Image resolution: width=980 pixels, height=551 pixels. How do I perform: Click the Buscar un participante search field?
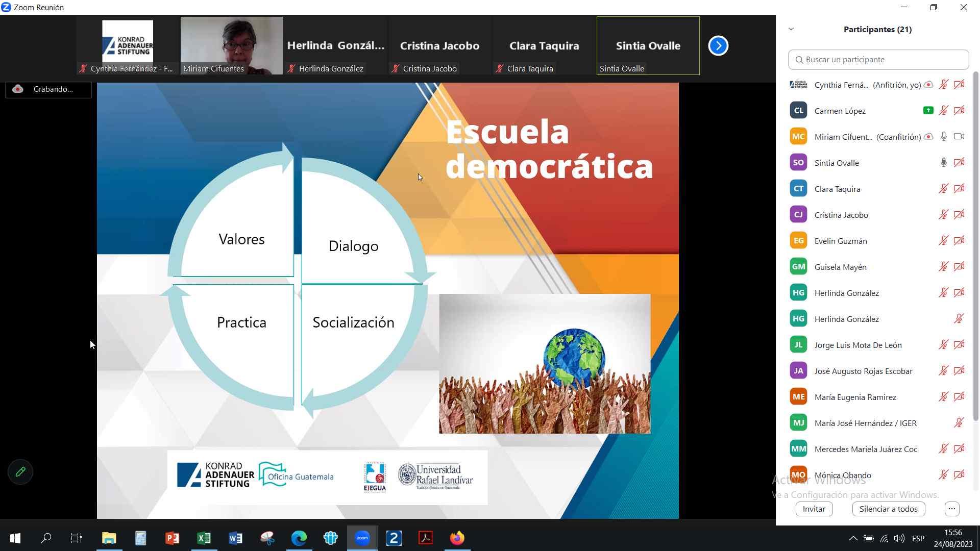[878, 60]
